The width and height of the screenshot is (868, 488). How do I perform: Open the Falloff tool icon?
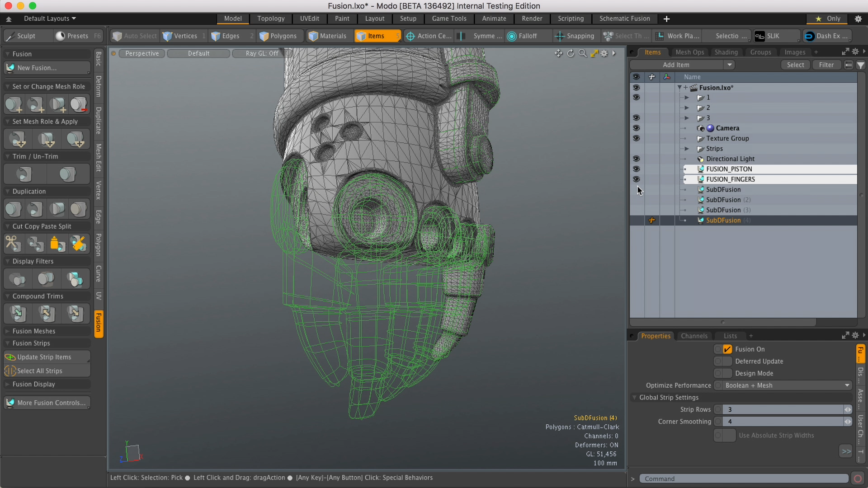511,36
